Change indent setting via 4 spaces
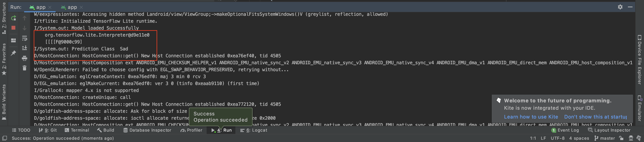Screen dimensions: 644x142 click(579, 138)
